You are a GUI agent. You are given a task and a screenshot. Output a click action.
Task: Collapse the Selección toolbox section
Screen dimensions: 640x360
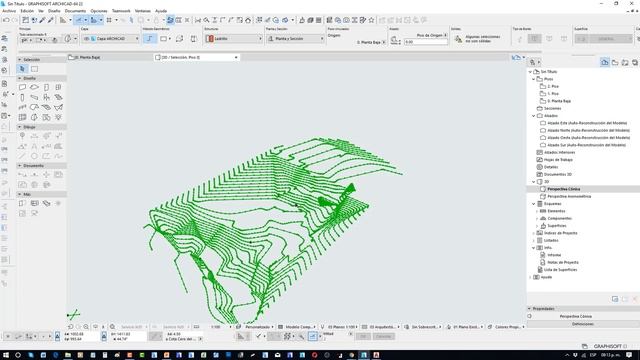coord(20,60)
